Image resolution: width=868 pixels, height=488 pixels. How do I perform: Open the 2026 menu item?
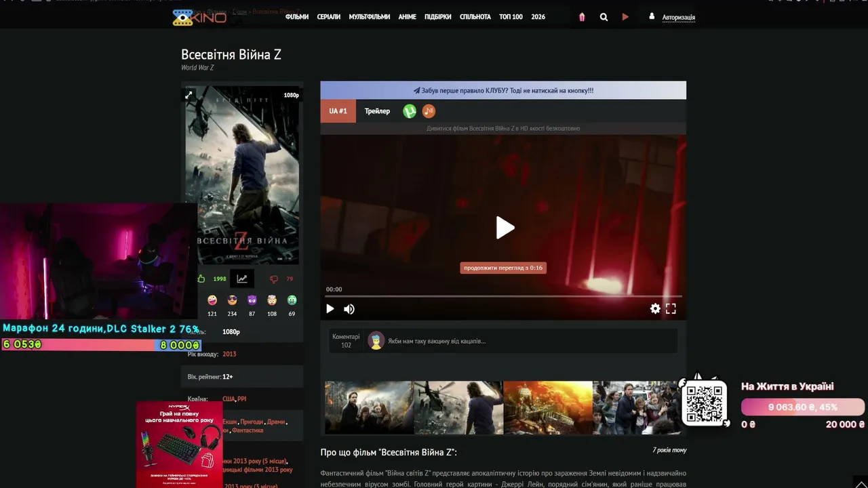pos(538,17)
